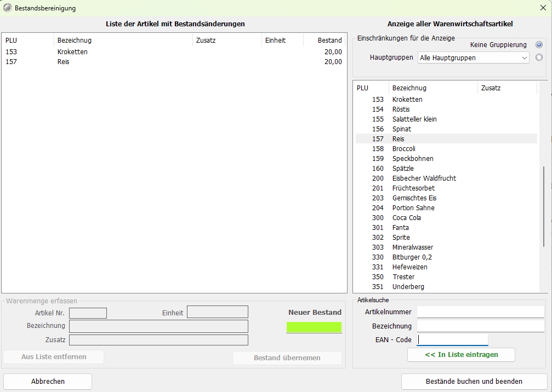552x392 pixels.
Task: Sort by Bezeichnung column in left list
Action: coord(123,41)
